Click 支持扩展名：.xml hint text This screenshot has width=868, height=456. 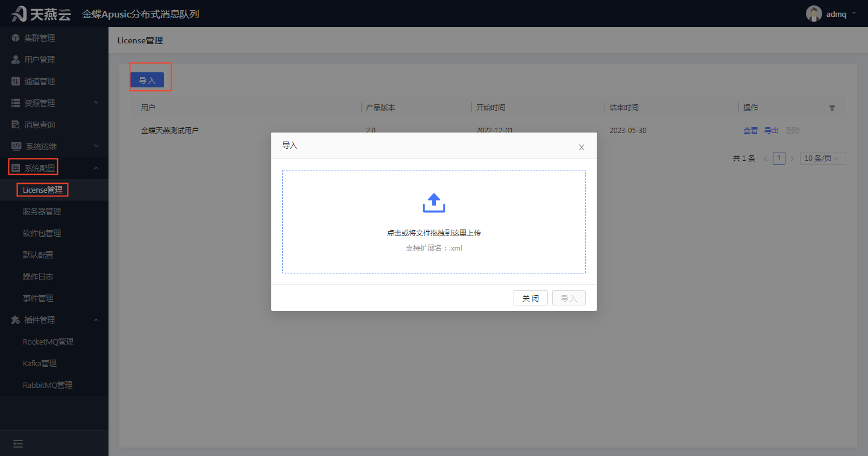click(x=434, y=248)
